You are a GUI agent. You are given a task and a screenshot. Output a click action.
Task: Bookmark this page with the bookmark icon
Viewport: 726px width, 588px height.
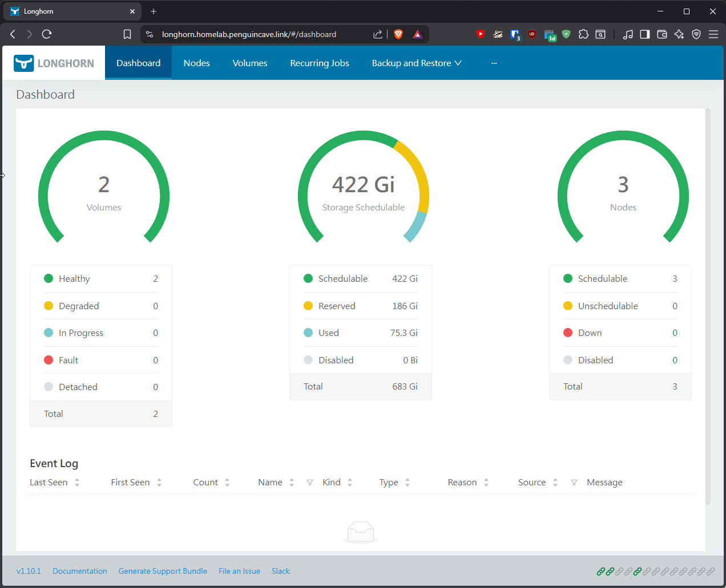[x=127, y=34]
